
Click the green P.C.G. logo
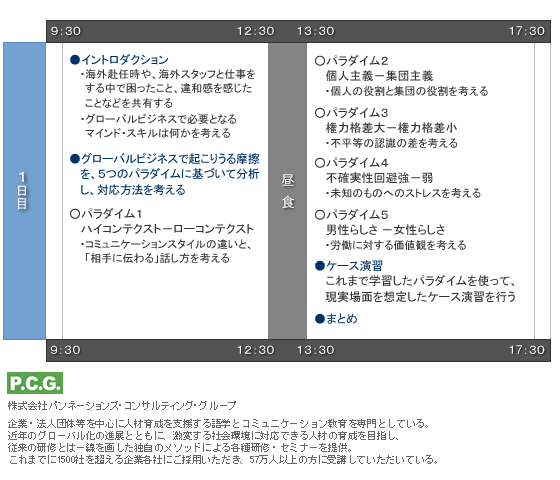click(35, 383)
